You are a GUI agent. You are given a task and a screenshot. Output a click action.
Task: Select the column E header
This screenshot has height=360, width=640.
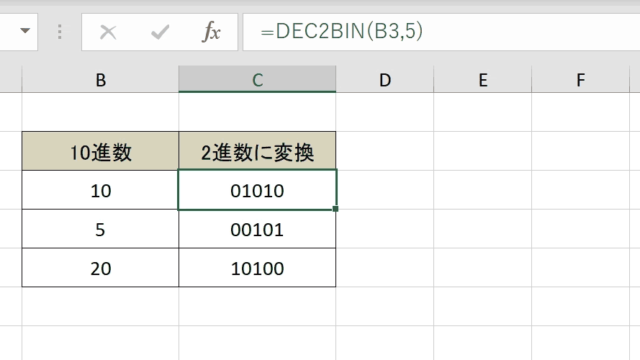click(482, 80)
